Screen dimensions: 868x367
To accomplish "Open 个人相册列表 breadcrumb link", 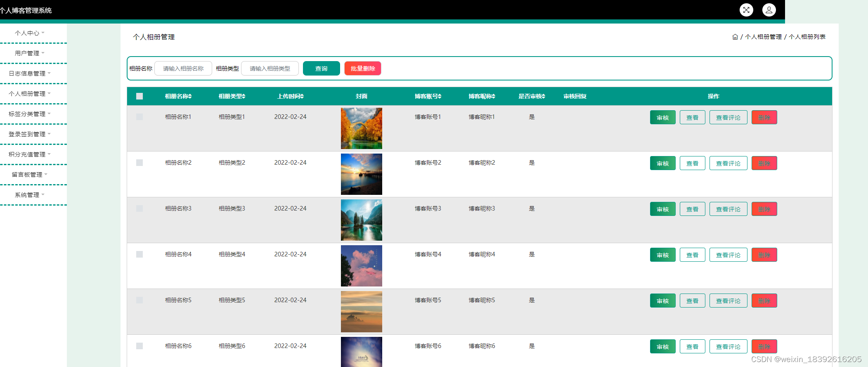I will (x=807, y=37).
